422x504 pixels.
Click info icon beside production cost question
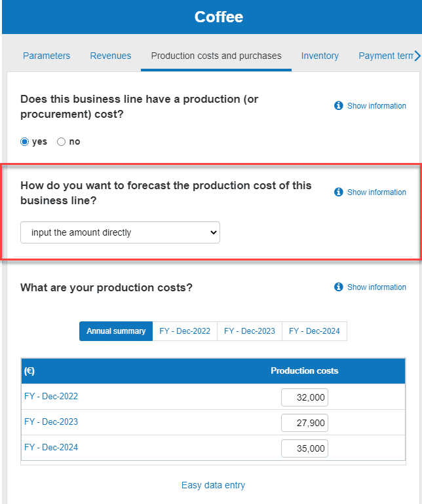pyautogui.click(x=338, y=105)
